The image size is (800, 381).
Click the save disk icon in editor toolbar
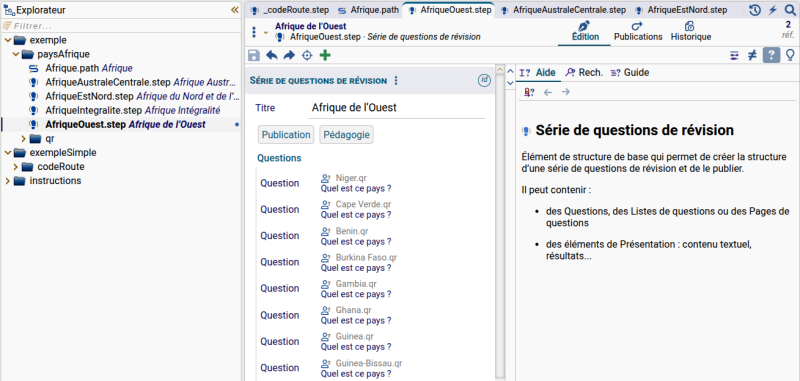coord(254,55)
